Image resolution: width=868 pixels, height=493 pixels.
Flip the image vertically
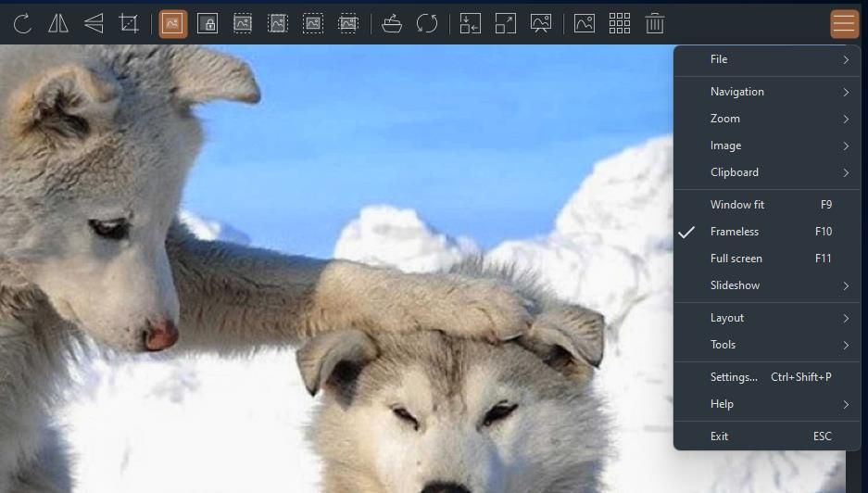(x=94, y=24)
